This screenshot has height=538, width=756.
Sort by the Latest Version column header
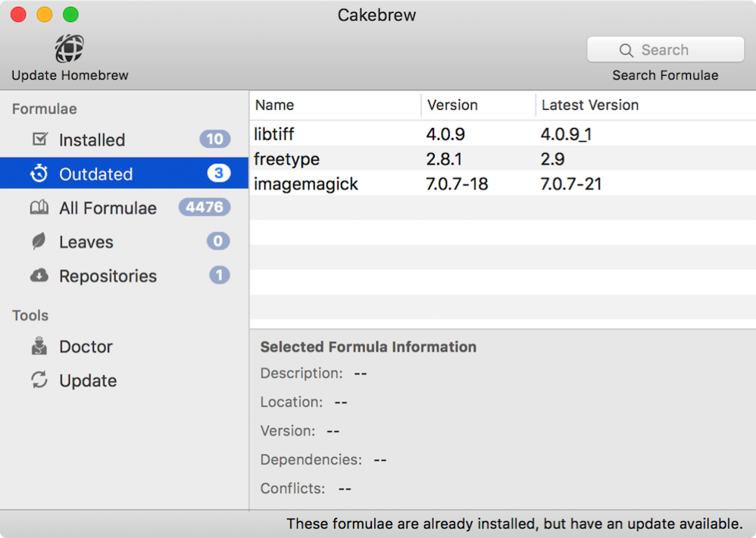click(x=644, y=105)
